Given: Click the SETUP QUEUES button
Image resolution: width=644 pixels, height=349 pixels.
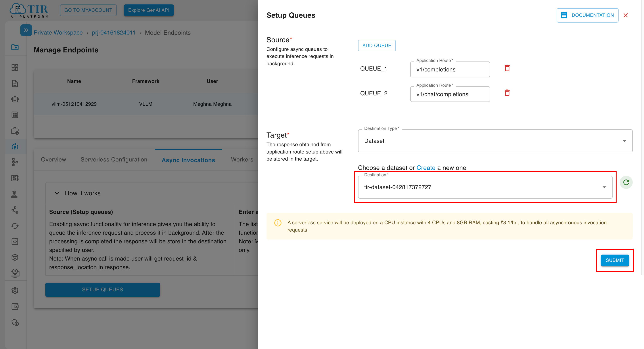Looking at the screenshot, I should click(x=102, y=290).
